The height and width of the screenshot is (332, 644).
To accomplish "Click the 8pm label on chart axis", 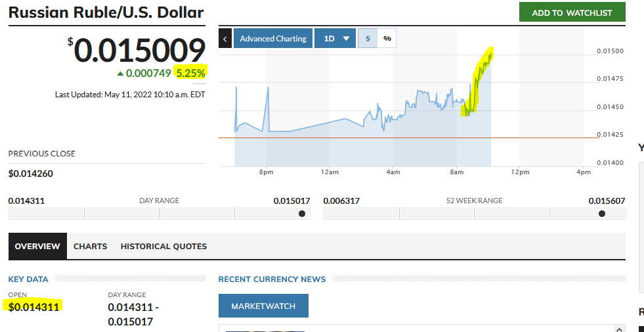I will pyautogui.click(x=267, y=172).
